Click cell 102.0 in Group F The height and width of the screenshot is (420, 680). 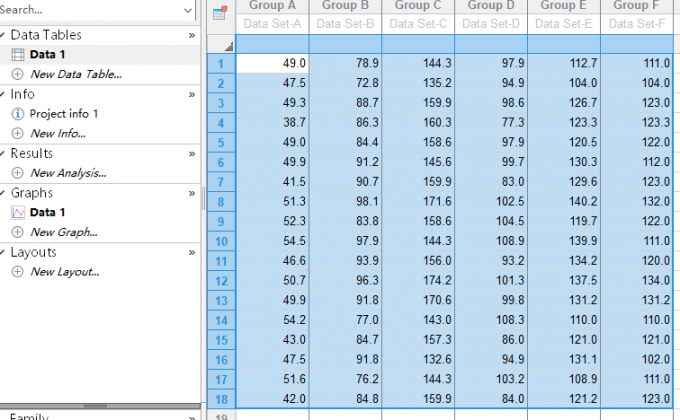point(637,359)
